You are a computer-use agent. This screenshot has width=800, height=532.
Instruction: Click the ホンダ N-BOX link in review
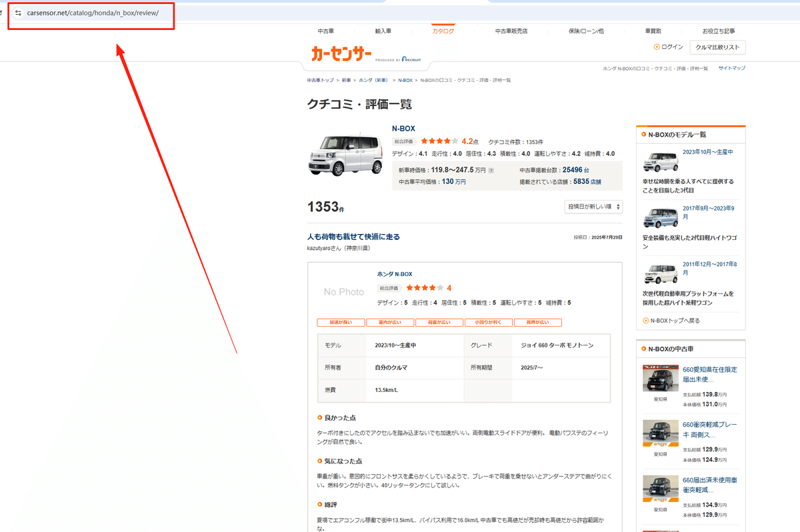pos(395,274)
